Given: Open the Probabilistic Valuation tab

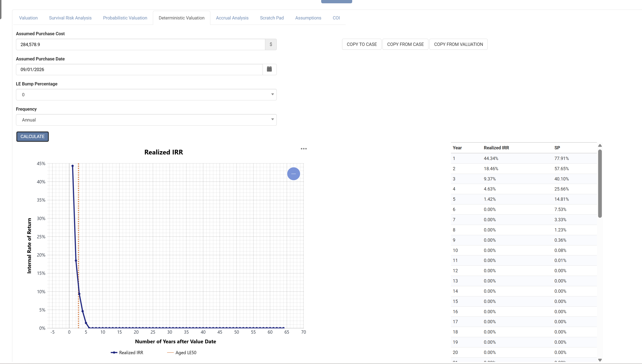Looking at the screenshot, I should (125, 18).
